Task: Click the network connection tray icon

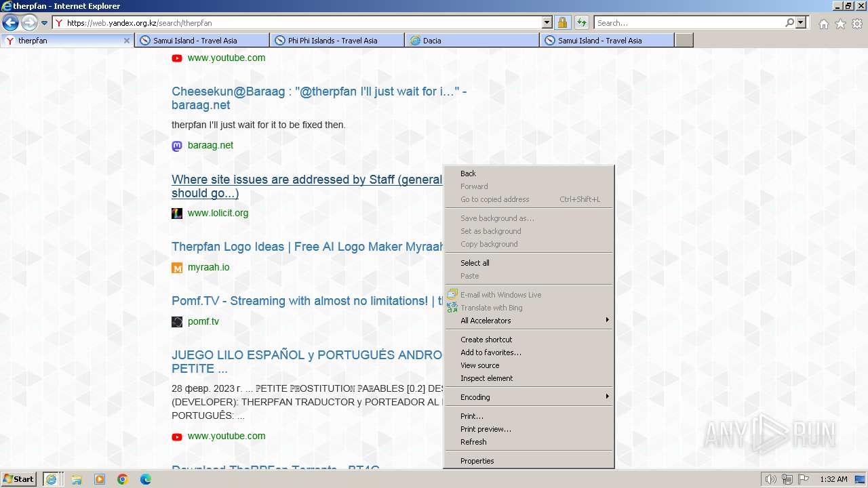Action: pos(787,479)
